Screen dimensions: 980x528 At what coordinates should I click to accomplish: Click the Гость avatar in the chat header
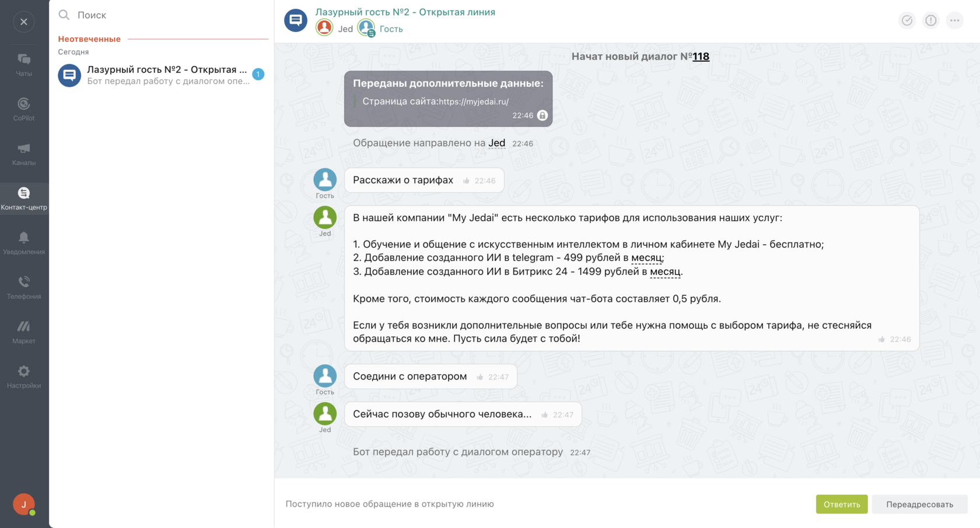[366, 28]
